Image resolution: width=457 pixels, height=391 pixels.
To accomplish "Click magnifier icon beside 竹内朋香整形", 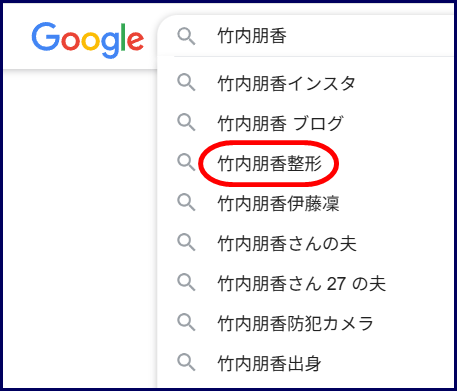I will 186,162.
